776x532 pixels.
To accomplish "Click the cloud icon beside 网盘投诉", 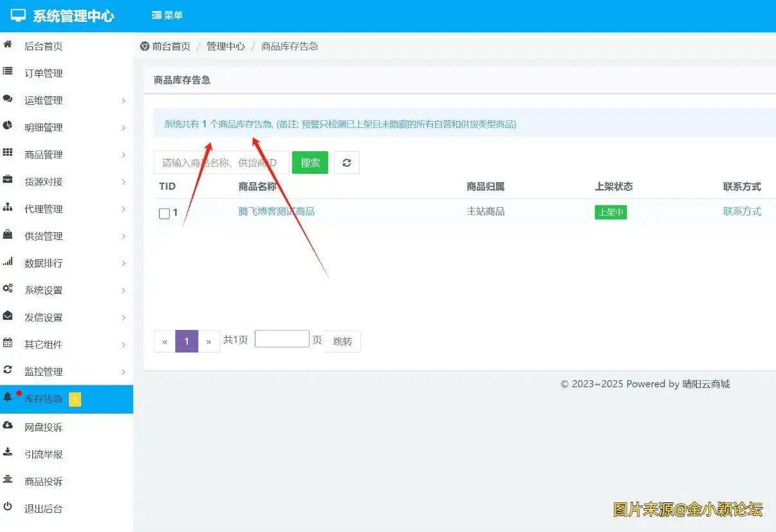I will click(8, 426).
